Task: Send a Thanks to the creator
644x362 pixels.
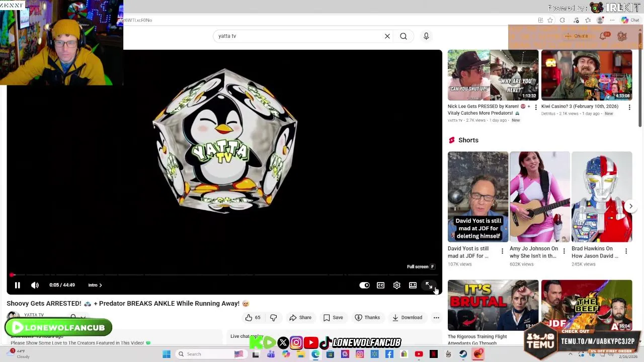Action: click(367, 317)
